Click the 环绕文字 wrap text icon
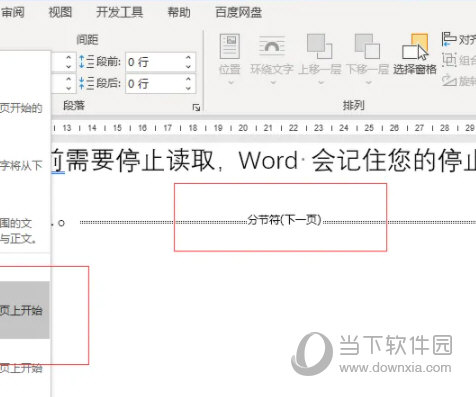Screen dimensions: 476x397 (272, 46)
